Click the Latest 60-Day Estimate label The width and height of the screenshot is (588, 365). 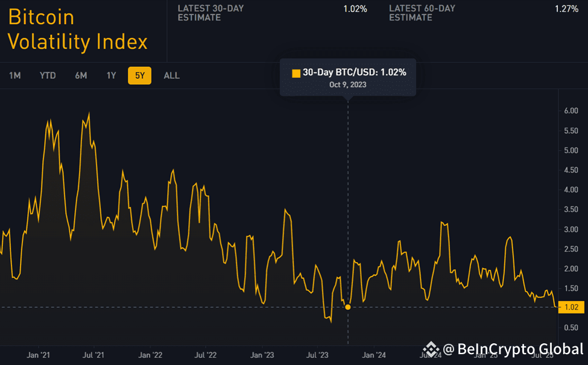pos(422,13)
